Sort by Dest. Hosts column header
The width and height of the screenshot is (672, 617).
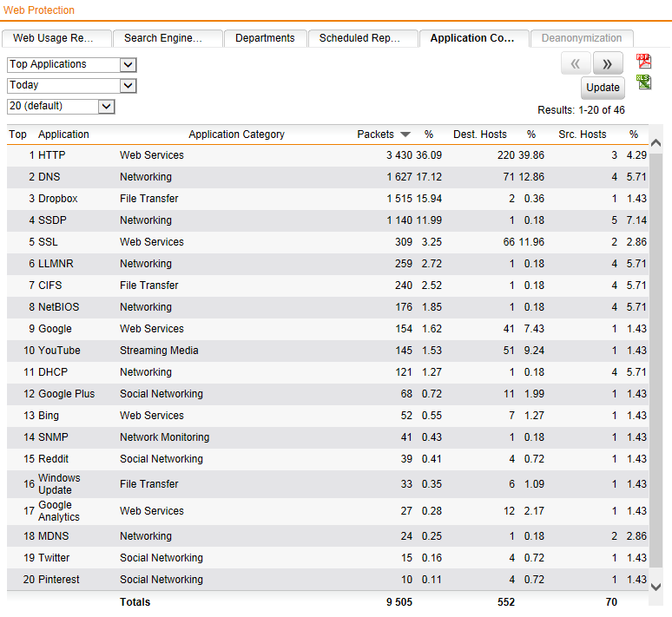479,135
